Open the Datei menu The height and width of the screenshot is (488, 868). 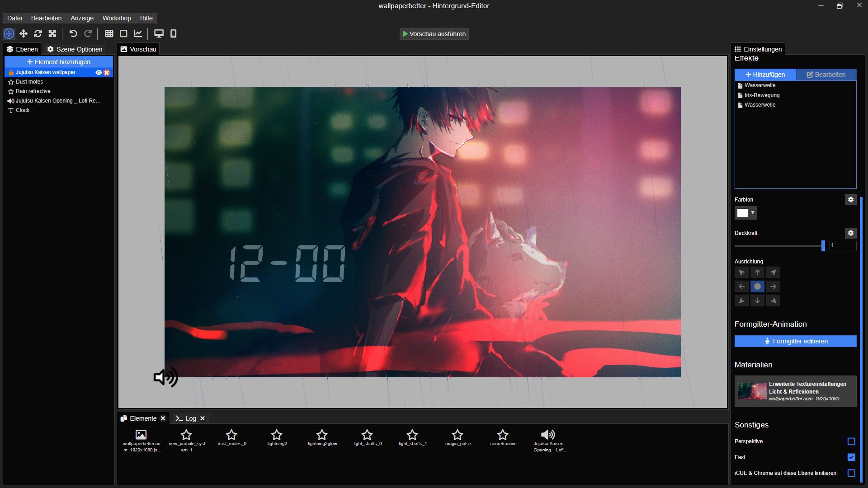click(x=14, y=18)
